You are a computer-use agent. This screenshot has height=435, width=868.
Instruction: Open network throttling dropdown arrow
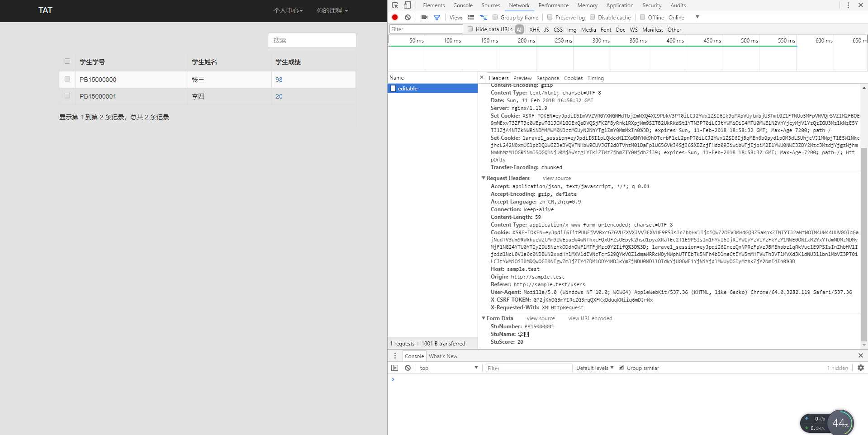coord(697,17)
